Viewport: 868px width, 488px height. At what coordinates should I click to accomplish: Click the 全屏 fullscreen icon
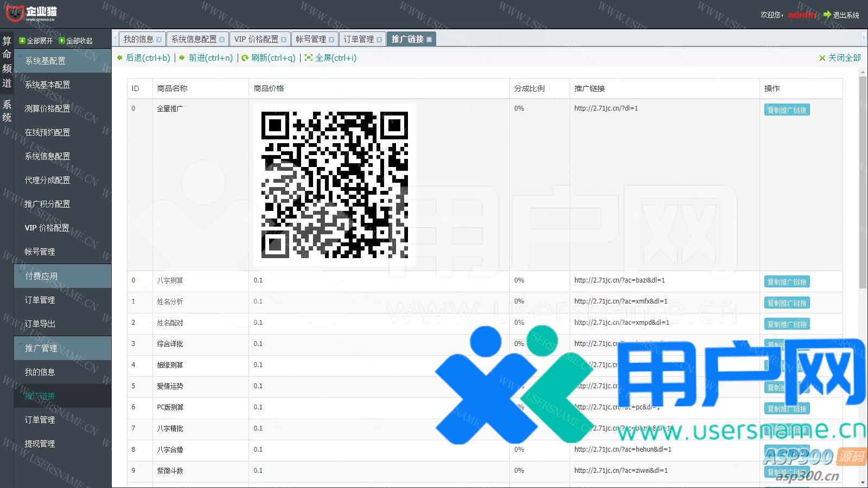point(309,57)
